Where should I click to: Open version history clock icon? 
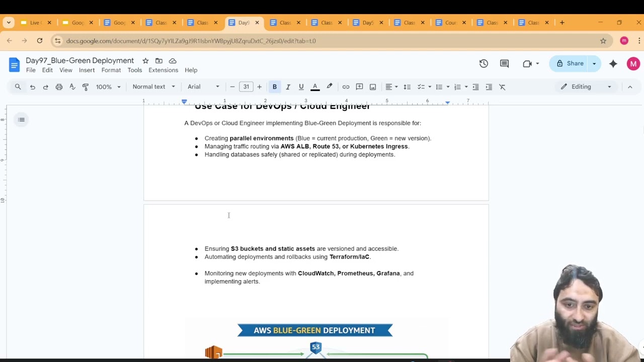pyautogui.click(x=484, y=63)
